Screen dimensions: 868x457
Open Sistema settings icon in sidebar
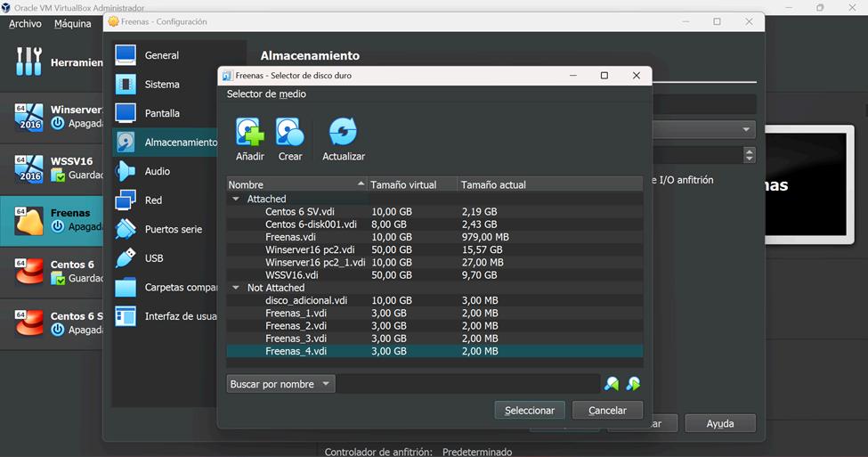126,85
